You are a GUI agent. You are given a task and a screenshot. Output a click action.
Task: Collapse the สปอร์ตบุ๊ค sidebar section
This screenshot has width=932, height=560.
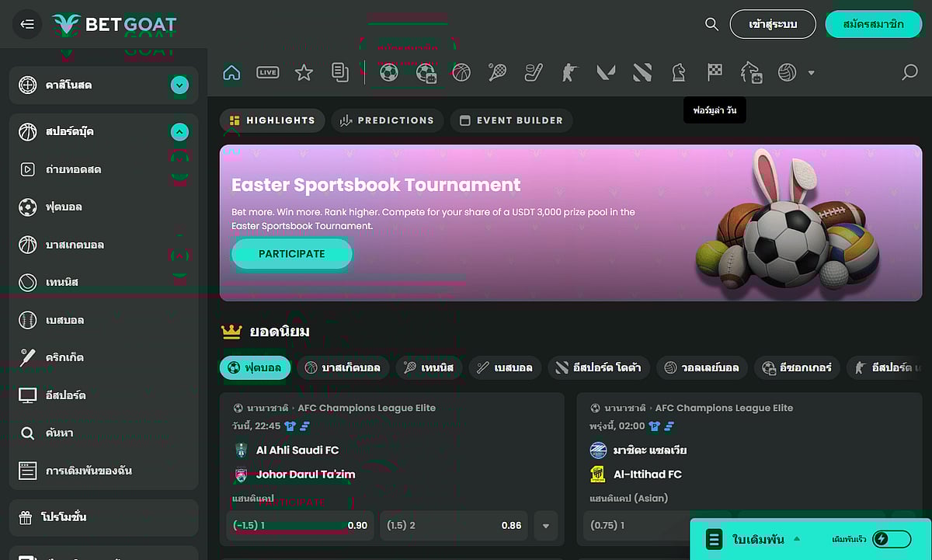coord(179,131)
